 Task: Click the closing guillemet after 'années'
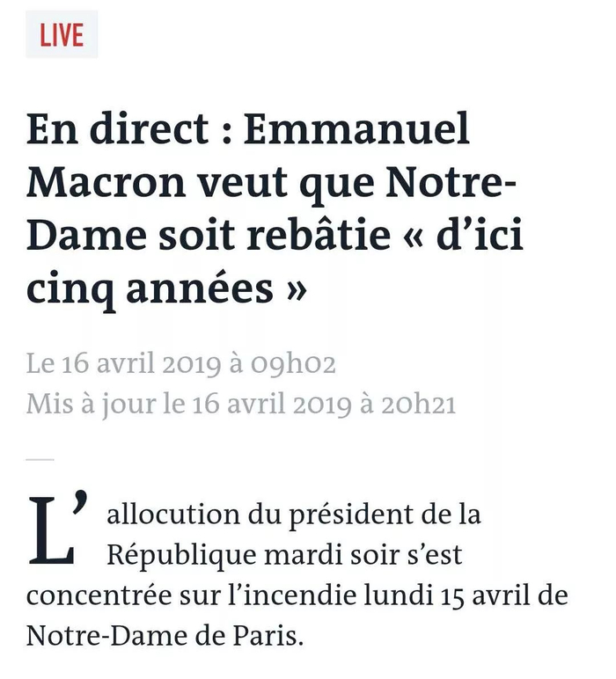point(296,290)
